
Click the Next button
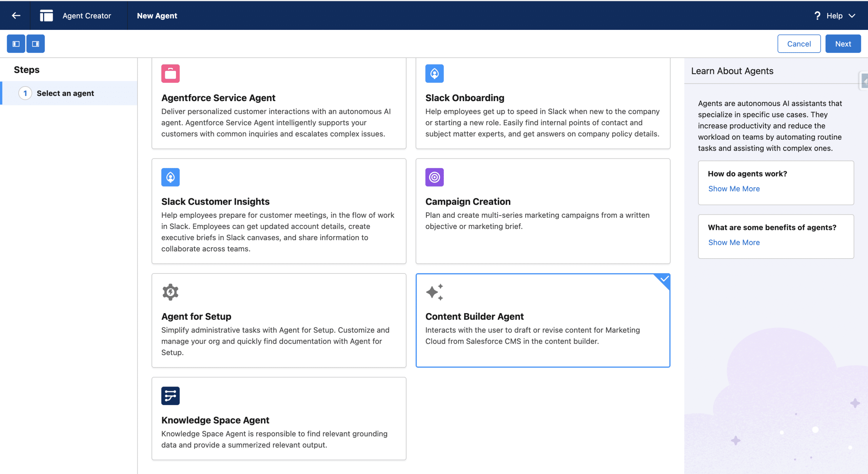tap(843, 44)
